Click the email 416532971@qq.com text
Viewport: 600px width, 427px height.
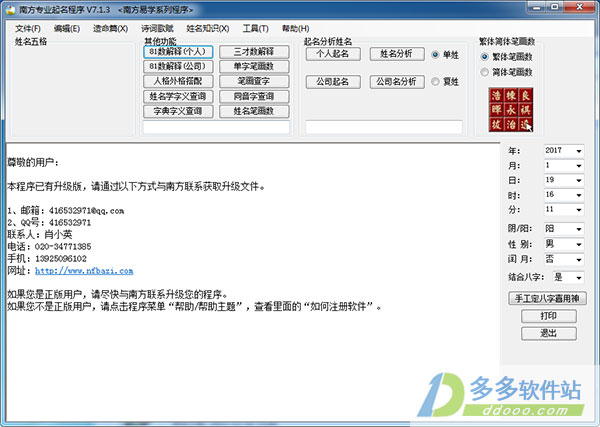click(x=86, y=210)
